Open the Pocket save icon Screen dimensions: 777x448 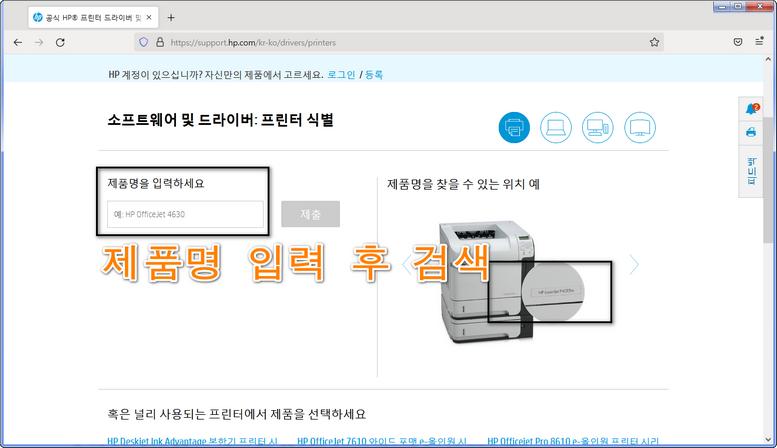tap(738, 42)
